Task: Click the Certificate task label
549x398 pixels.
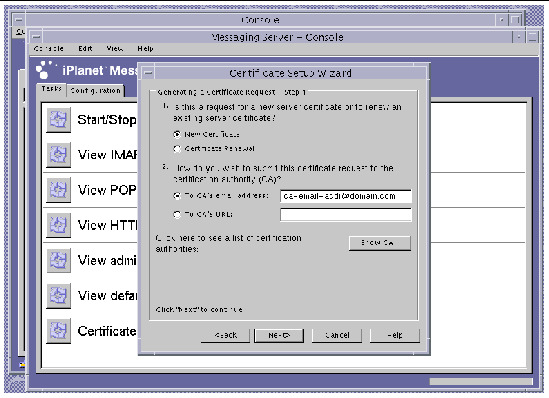Action: [x=107, y=331]
